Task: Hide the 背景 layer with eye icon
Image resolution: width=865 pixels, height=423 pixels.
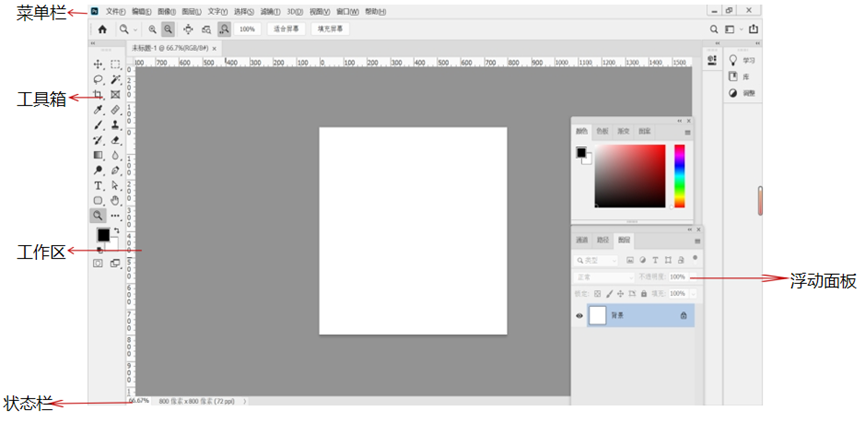Action: [579, 316]
